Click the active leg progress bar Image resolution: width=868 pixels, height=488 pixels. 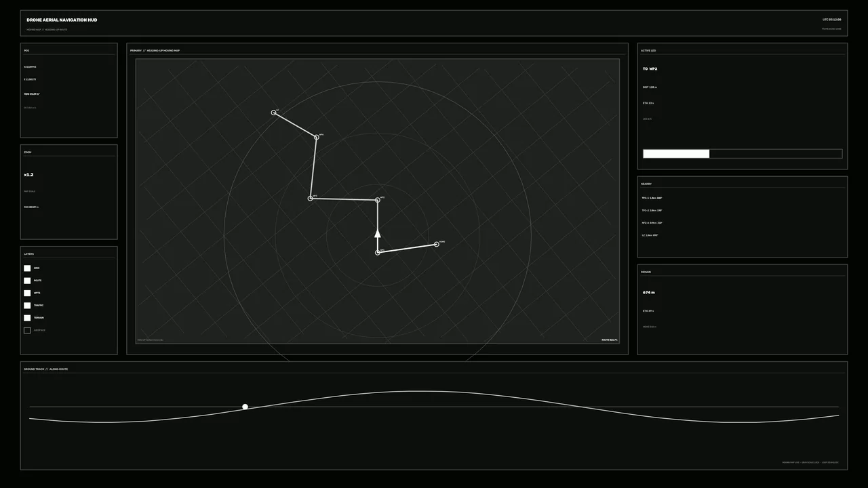coord(743,154)
